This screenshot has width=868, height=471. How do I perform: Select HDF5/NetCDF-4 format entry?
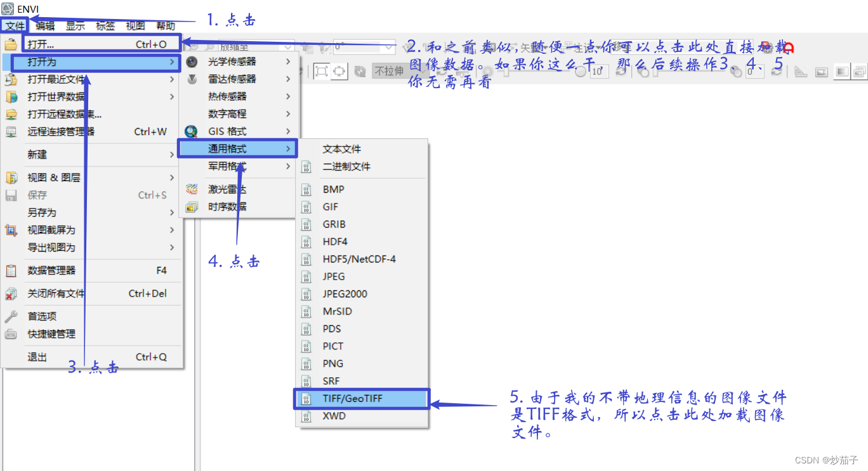coord(362,259)
